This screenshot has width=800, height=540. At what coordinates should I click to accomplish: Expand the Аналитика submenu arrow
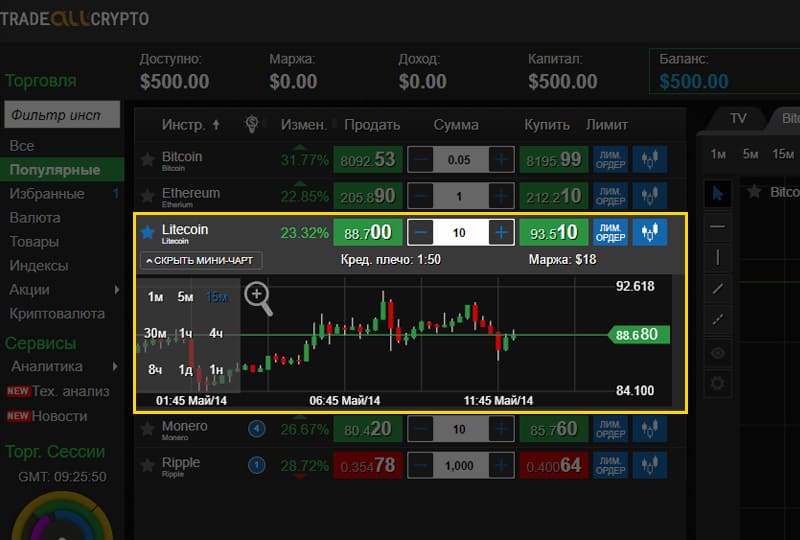[115, 366]
